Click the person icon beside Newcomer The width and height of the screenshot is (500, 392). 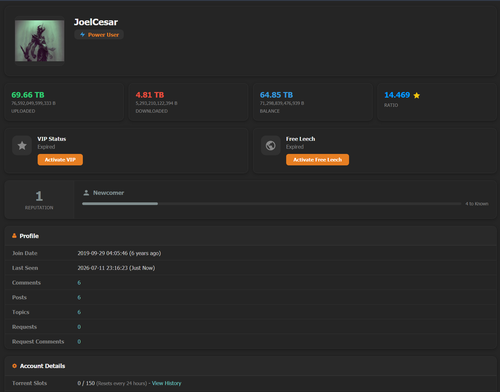[86, 193]
